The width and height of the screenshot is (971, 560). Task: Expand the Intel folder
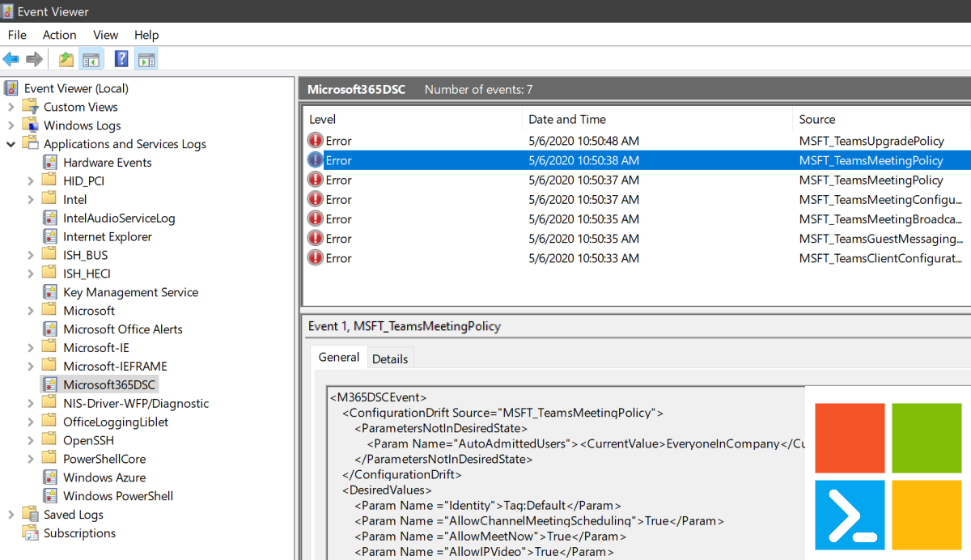coord(31,200)
